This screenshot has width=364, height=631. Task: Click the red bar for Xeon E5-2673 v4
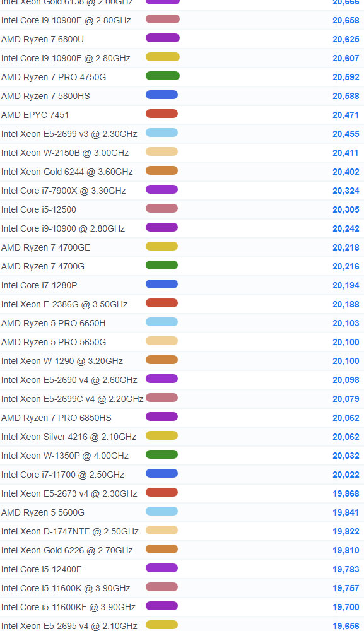161,492
